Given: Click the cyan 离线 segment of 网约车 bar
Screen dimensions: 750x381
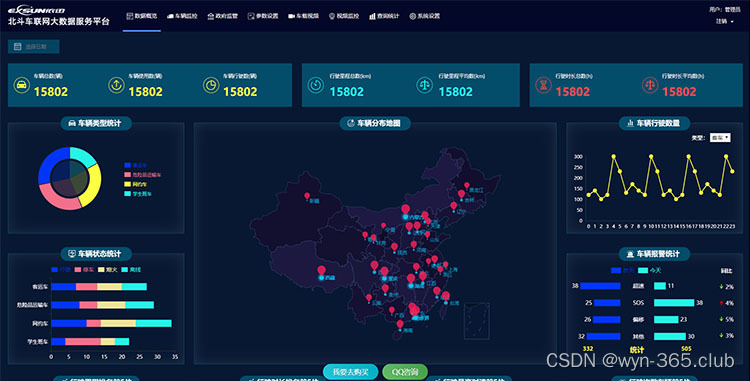Looking at the screenshot, I should pos(154,324).
